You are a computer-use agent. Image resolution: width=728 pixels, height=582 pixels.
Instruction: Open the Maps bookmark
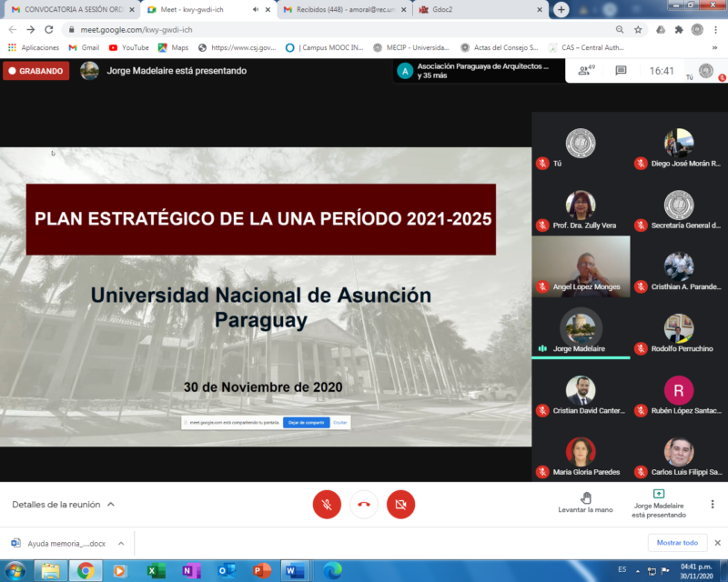coord(173,47)
